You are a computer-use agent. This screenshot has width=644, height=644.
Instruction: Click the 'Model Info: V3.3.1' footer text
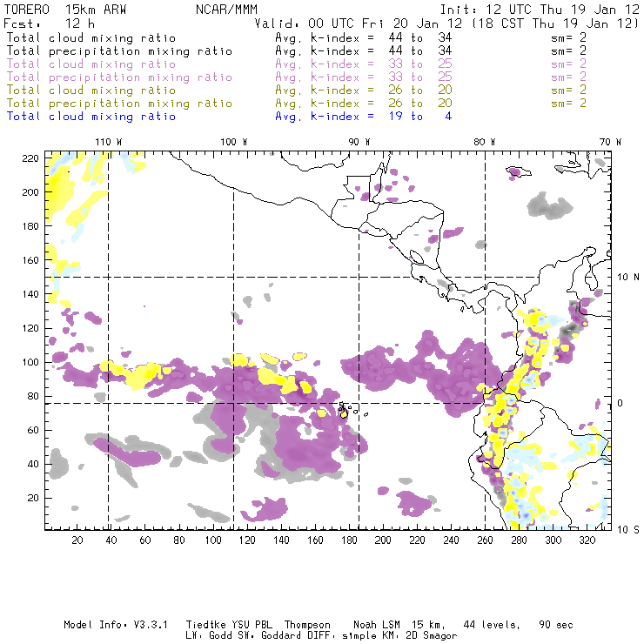point(116,625)
